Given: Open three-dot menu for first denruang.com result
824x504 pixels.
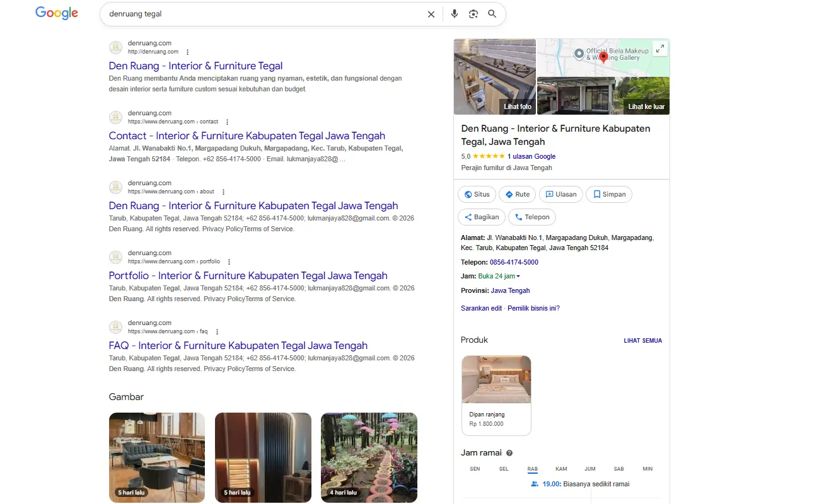Looking at the screenshot, I should pos(187,52).
